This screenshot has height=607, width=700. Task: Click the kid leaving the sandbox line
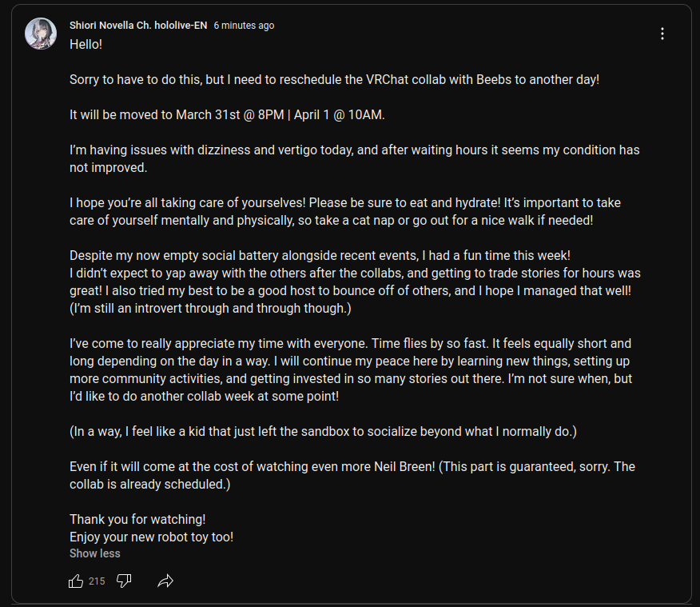tap(323, 432)
